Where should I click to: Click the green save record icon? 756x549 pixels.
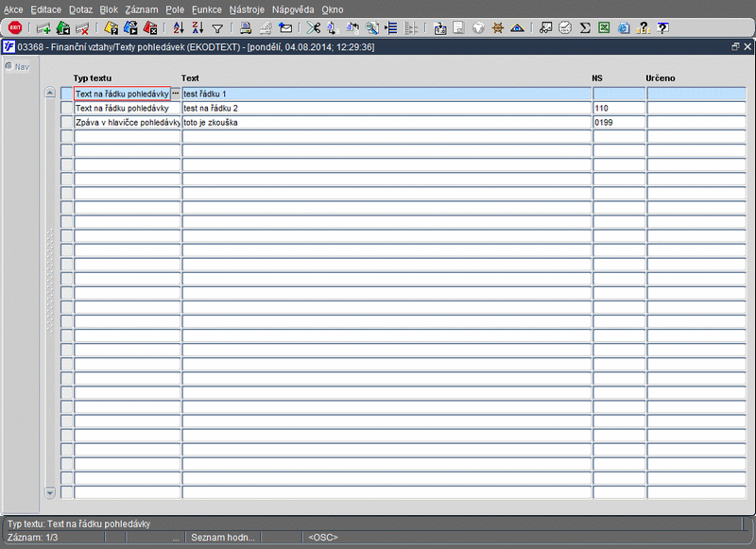coord(62,28)
